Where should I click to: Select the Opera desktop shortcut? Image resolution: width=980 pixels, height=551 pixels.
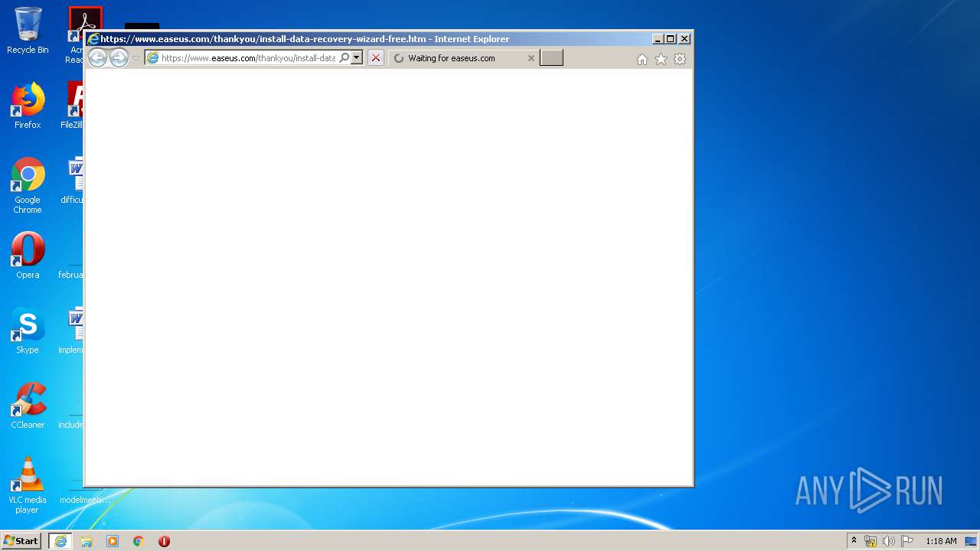28,256
